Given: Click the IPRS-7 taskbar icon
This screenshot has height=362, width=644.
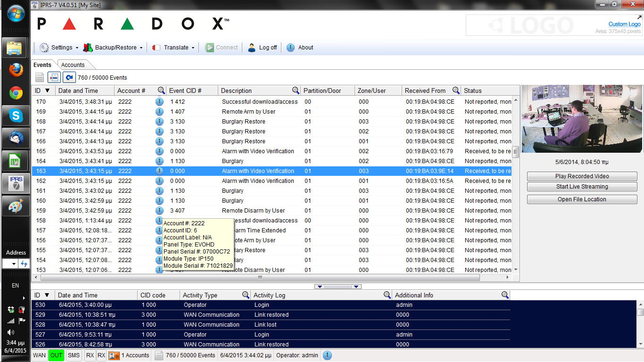Looking at the screenshot, I should tap(16, 183).
